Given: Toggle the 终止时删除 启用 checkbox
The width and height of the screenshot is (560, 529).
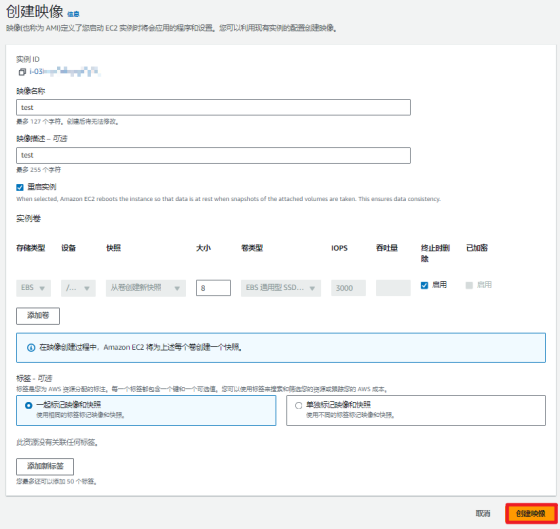Looking at the screenshot, I should [x=424, y=285].
